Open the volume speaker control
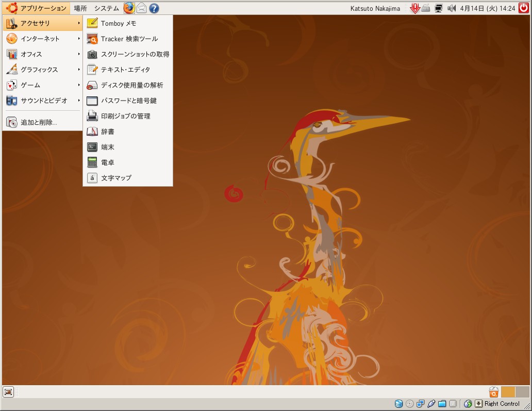Screen dimensions: 532x411 click(451, 8)
